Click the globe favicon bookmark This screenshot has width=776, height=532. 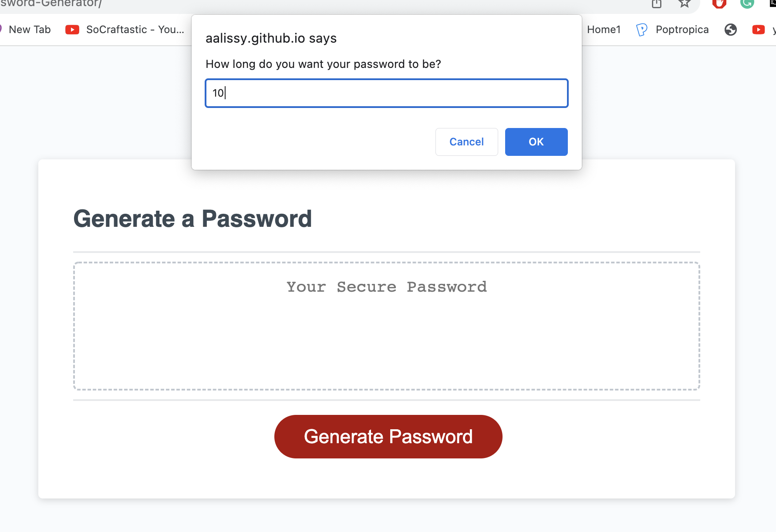point(730,29)
